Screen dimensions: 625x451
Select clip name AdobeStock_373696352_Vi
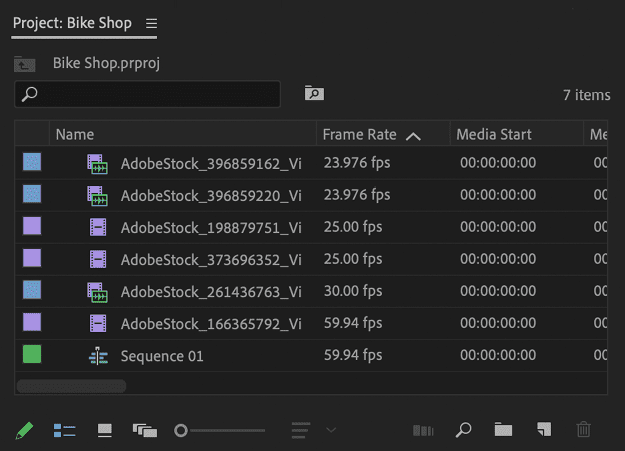tap(211, 260)
